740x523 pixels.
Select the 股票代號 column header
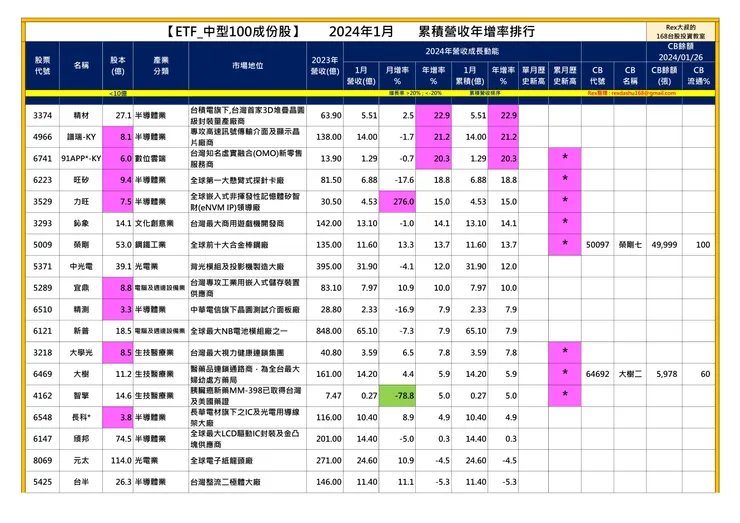pyautogui.click(x=42, y=66)
